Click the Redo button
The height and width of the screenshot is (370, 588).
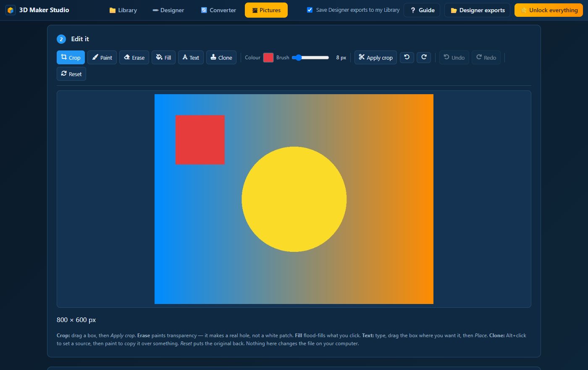click(x=486, y=58)
